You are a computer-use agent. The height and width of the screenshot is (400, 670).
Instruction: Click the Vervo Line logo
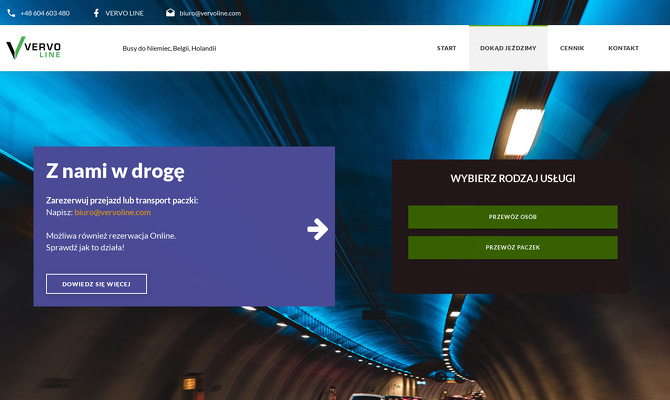tap(34, 48)
